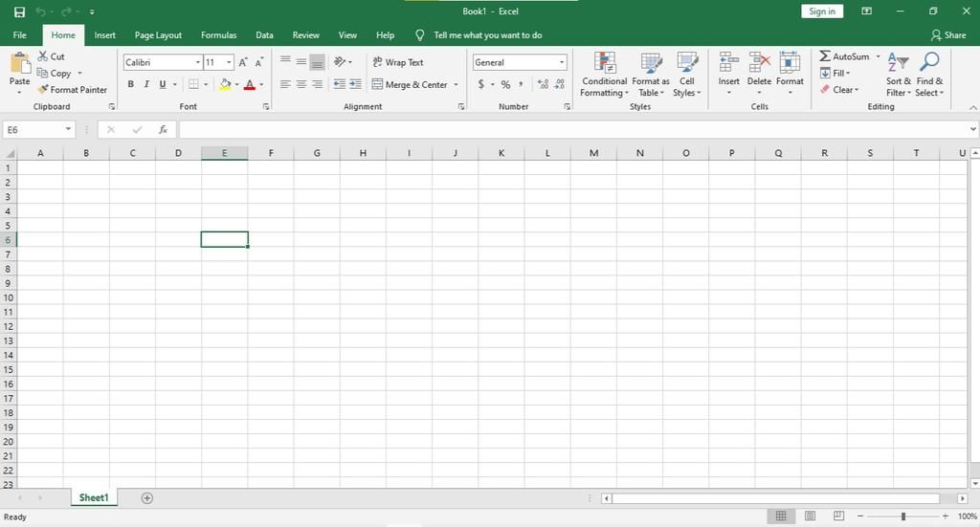This screenshot has height=527, width=980.
Task: Increase the cell indent
Action: coord(355,84)
